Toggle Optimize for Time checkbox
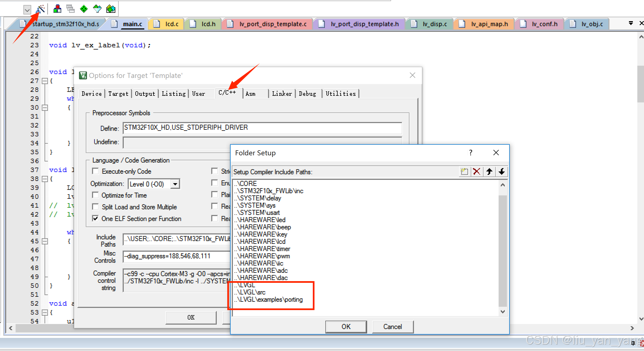The width and height of the screenshot is (644, 351). [x=96, y=195]
